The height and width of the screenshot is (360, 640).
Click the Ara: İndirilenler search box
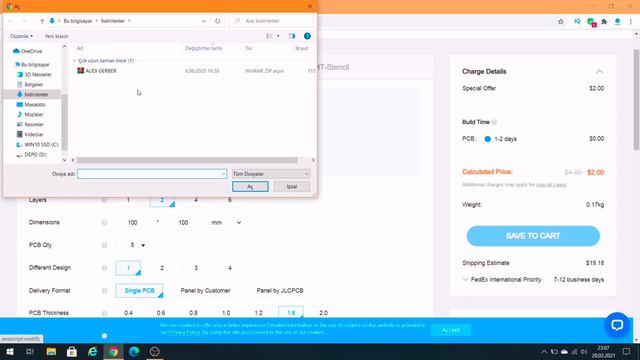click(271, 21)
